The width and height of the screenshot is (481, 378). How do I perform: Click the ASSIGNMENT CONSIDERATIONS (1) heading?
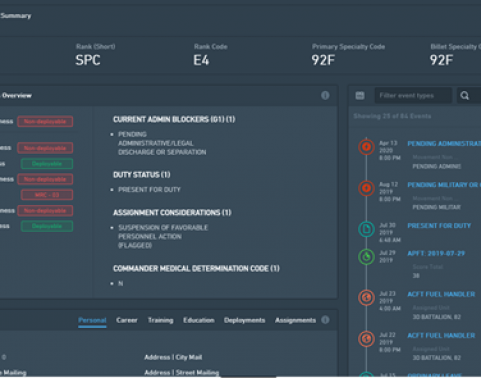click(172, 213)
